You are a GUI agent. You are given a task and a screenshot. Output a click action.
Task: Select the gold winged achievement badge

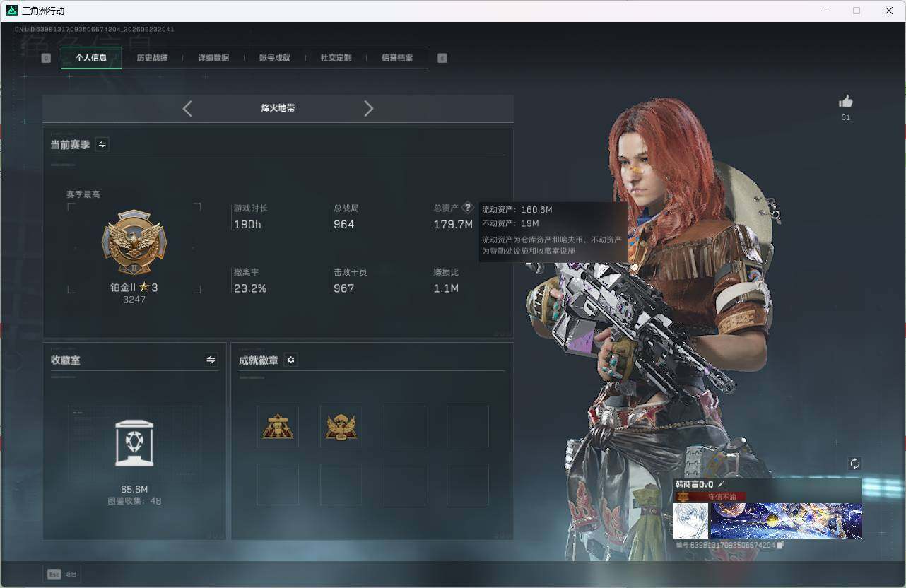click(x=341, y=426)
